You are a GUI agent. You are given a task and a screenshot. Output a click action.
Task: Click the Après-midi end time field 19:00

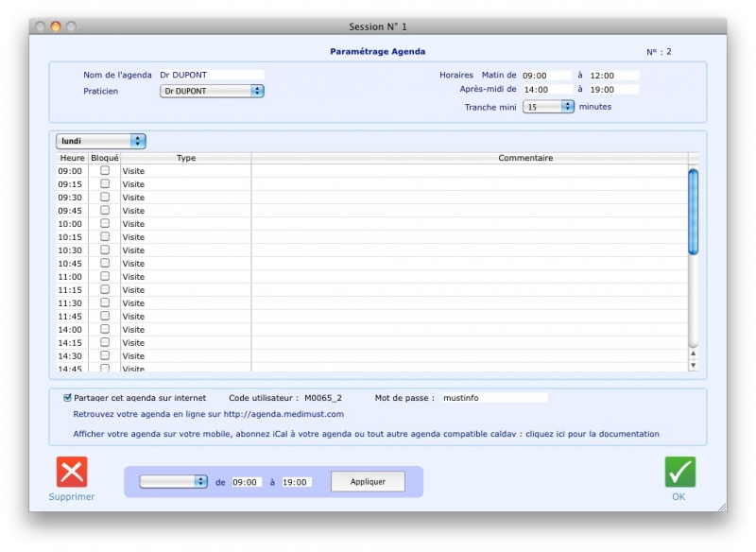tap(613, 89)
